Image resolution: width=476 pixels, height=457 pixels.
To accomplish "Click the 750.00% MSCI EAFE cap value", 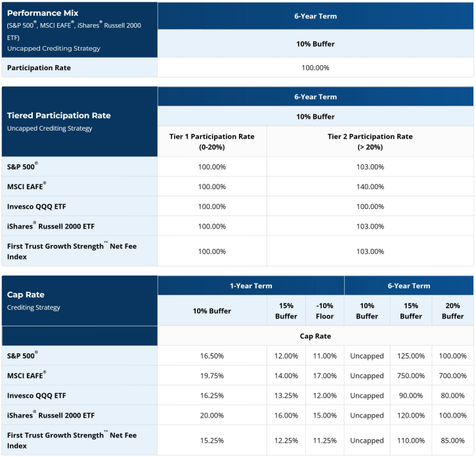I will [x=411, y=376].
